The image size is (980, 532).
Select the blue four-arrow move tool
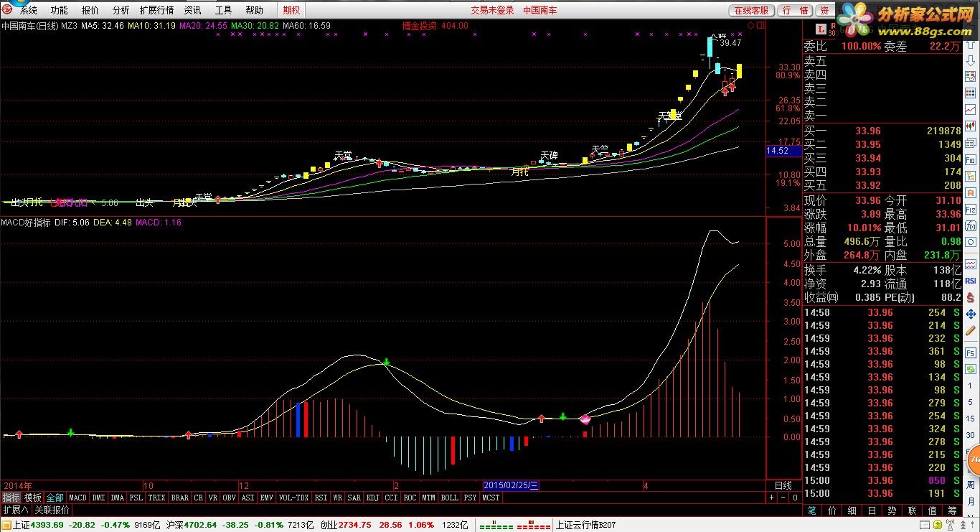coord(971,314)
